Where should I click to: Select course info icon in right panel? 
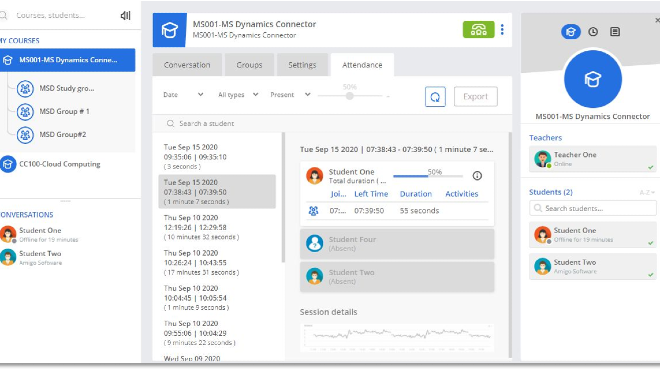(571, 32)
